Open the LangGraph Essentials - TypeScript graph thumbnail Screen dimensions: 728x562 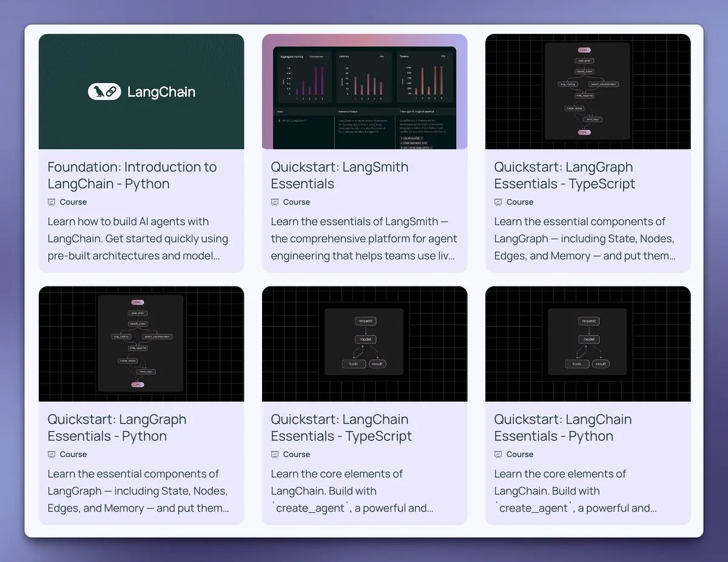tap(587, 91)
